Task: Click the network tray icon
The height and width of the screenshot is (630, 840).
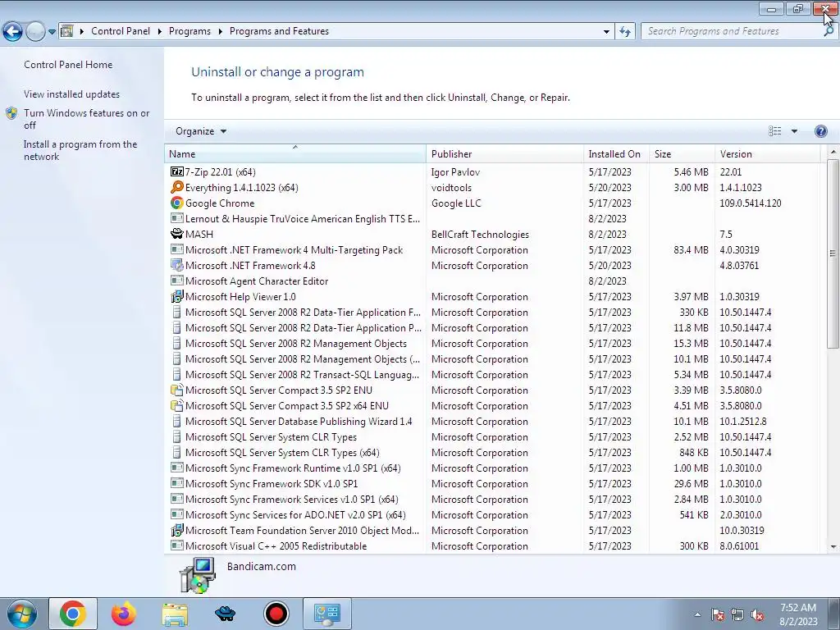Action: coord(737,615)
